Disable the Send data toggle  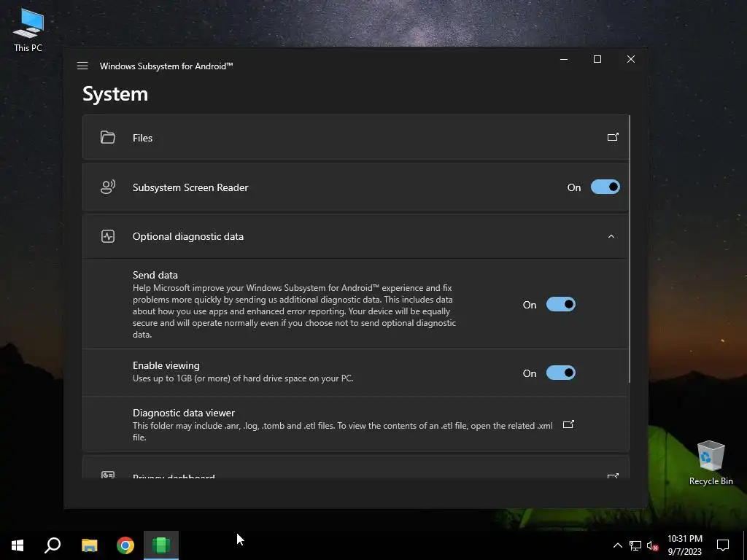click(x=561, y=304)
